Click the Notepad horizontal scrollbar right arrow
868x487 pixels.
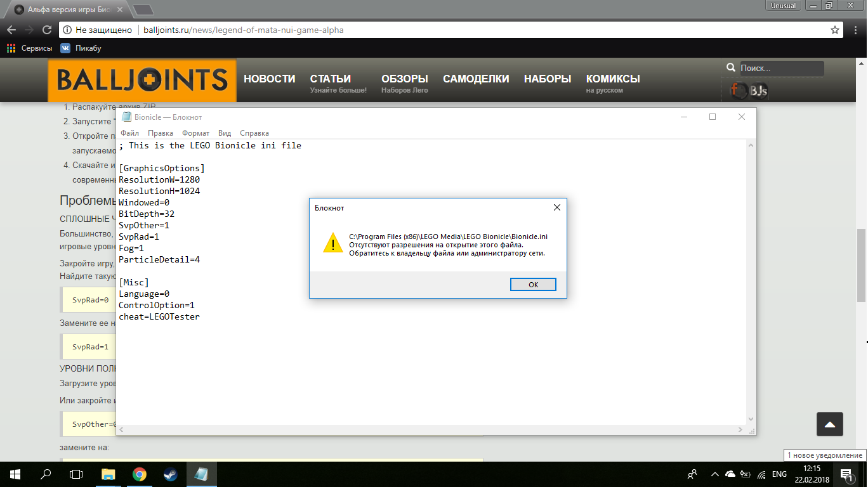740,429
